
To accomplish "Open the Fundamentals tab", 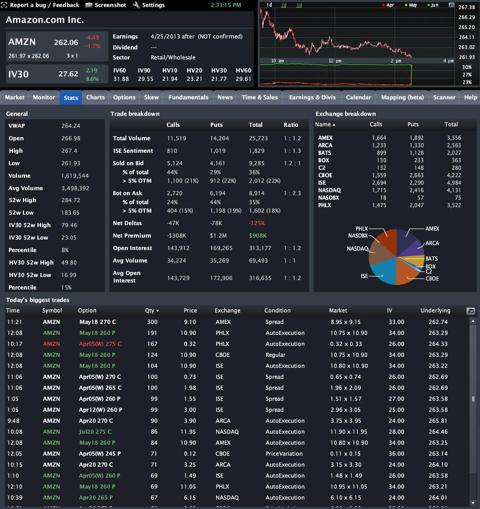I will click(x=188, y=97).
